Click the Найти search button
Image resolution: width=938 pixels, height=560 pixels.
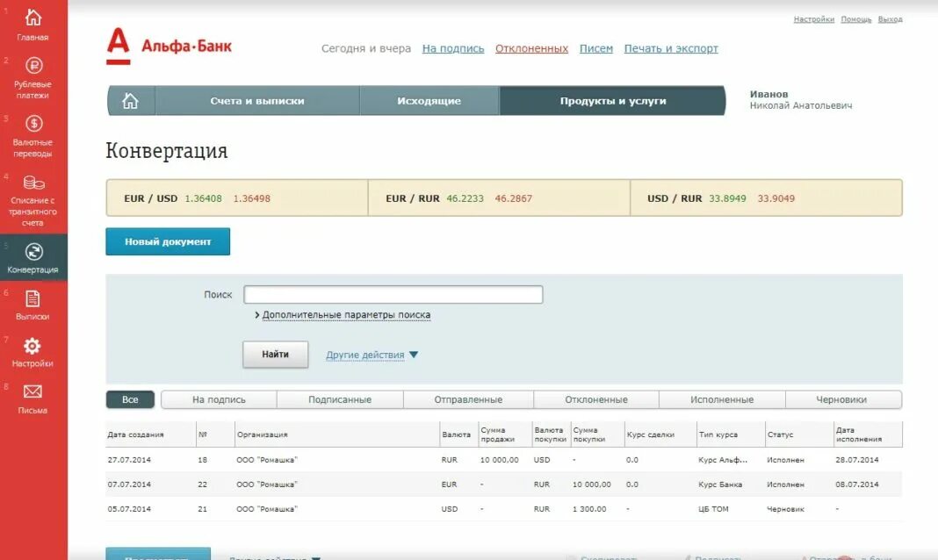(275, 355)
